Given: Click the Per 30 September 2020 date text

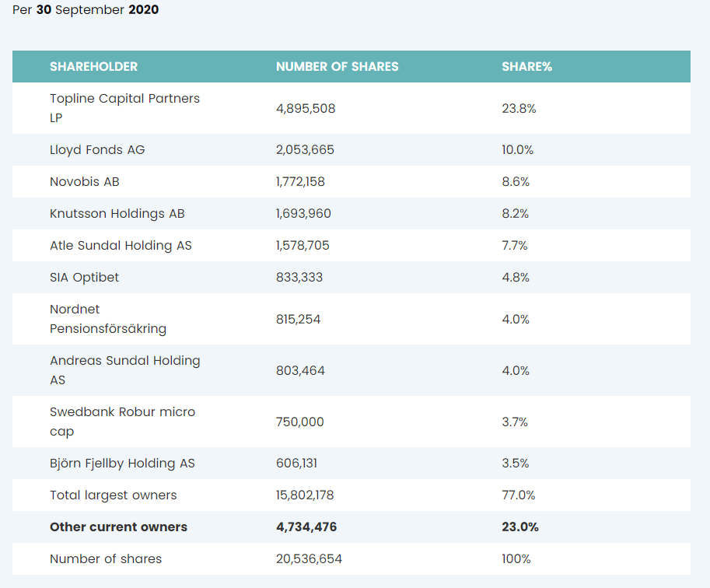Looking at the screenshot, I should [86, 11].
